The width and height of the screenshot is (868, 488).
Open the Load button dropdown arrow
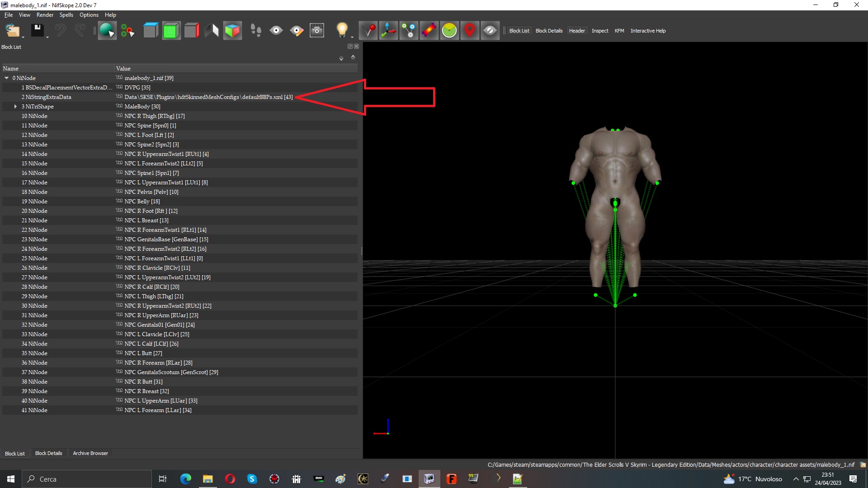coord(23,37)
